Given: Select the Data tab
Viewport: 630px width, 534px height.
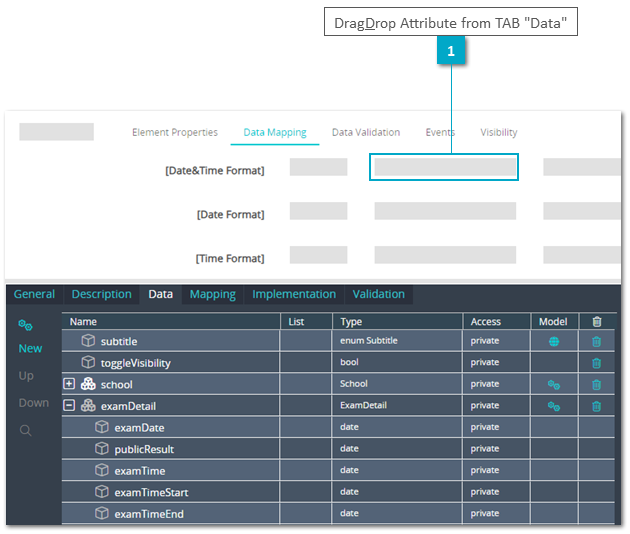Looking at the screenshot, I should (161, 294).
